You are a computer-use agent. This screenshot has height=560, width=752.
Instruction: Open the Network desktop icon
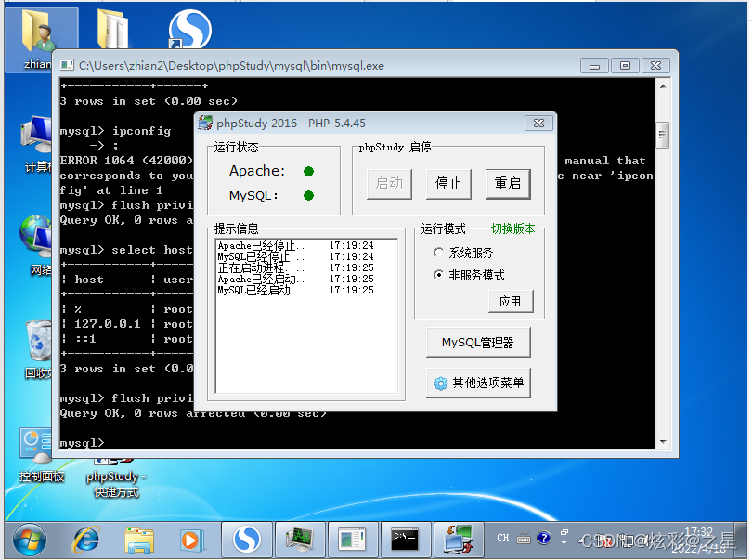[36, 245]
